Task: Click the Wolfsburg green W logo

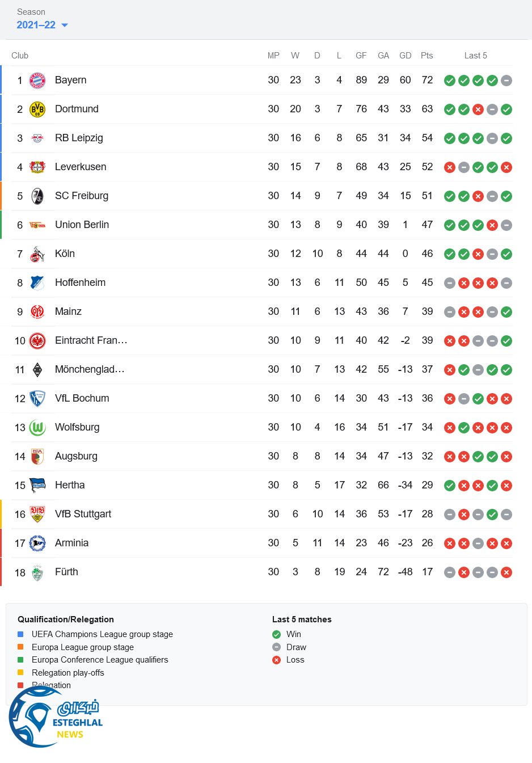Action: 37,428
